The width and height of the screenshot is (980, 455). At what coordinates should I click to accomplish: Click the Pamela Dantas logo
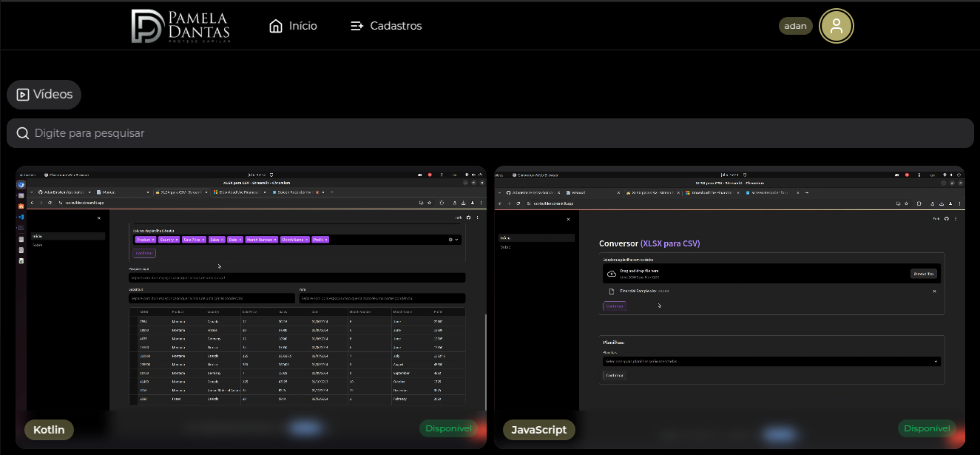coord(180,26)
